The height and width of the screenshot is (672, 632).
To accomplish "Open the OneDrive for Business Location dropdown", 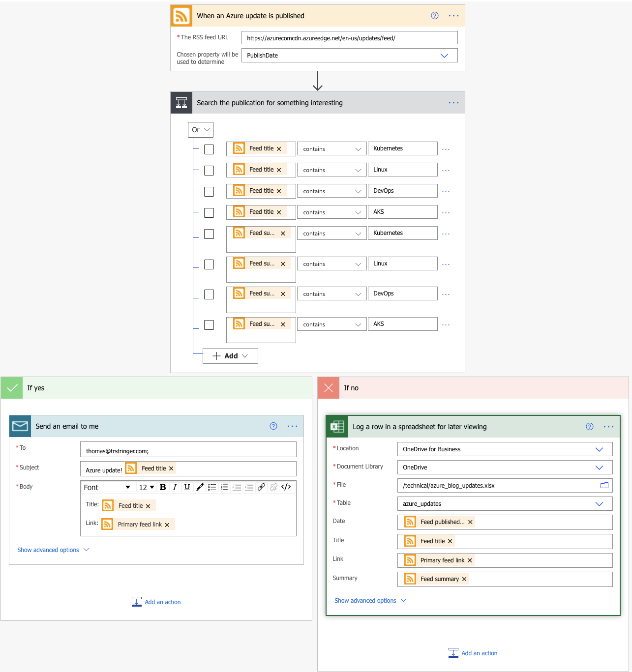I will point(600,449).
